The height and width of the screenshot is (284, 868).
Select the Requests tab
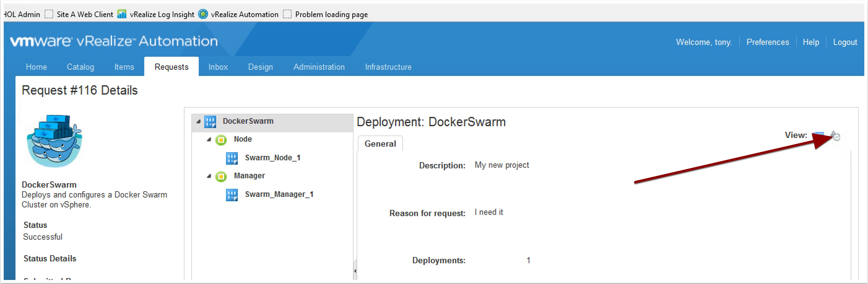(171, 67)
